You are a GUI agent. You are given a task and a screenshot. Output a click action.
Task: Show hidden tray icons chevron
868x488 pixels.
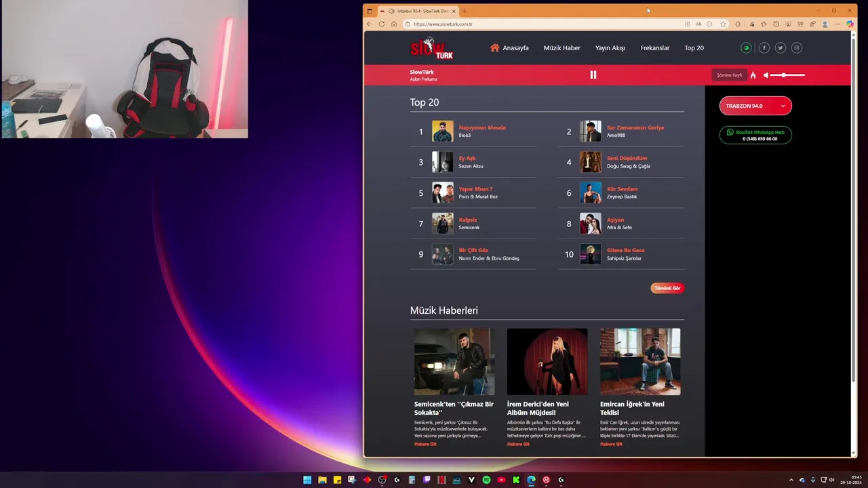click(791, 480)
